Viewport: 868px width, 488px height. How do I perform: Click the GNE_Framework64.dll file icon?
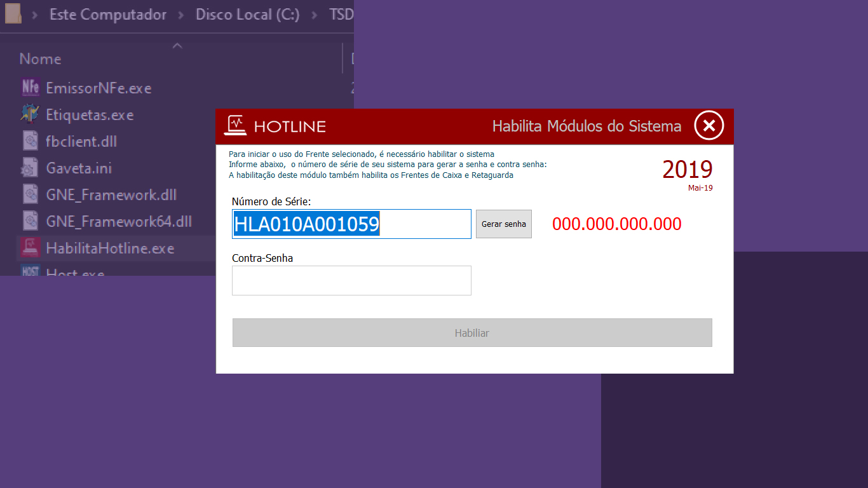tap(30, 221)
